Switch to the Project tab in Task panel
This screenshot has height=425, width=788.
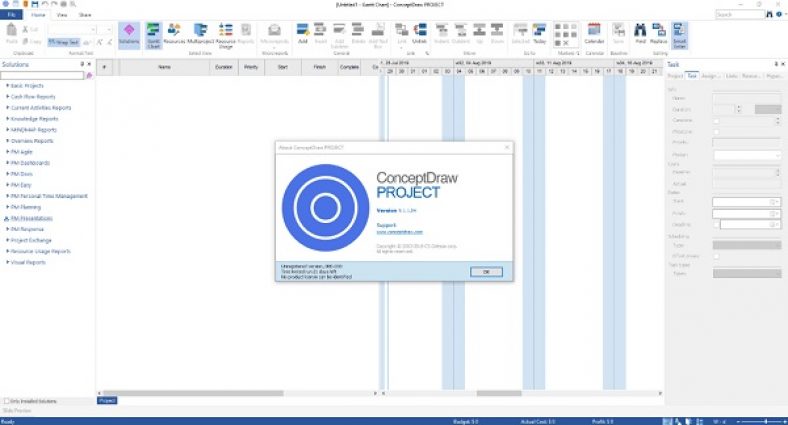(x=675, y=76)
